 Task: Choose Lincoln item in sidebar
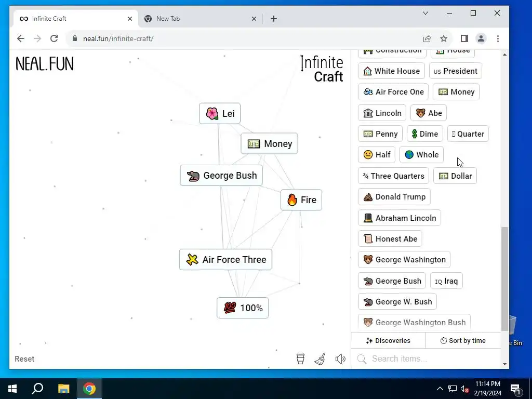(382, 113)
